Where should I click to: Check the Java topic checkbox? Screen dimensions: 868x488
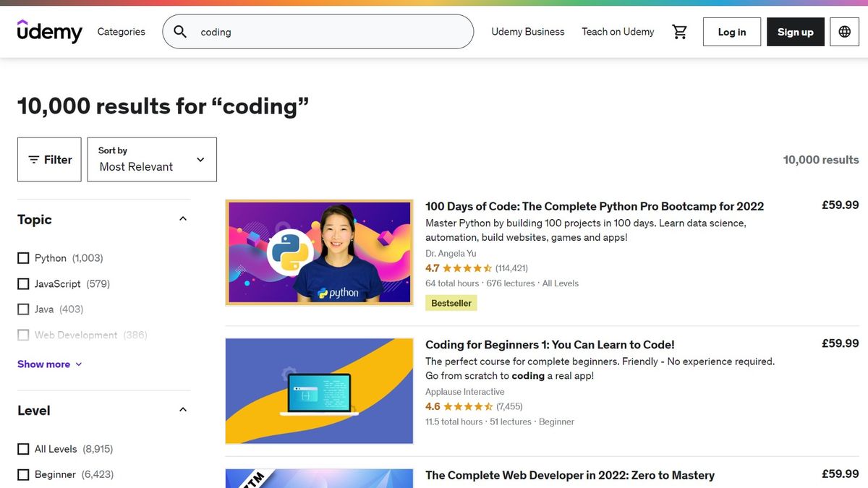(23, 309)
